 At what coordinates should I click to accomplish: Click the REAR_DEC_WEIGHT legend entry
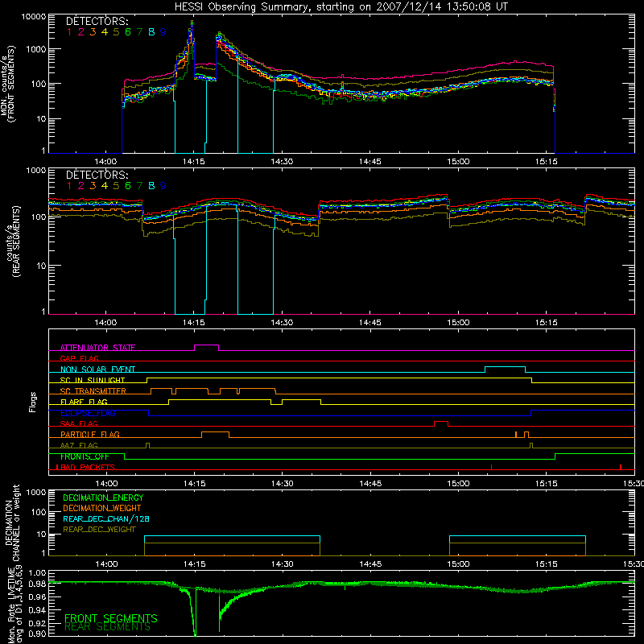pos(99,530)
